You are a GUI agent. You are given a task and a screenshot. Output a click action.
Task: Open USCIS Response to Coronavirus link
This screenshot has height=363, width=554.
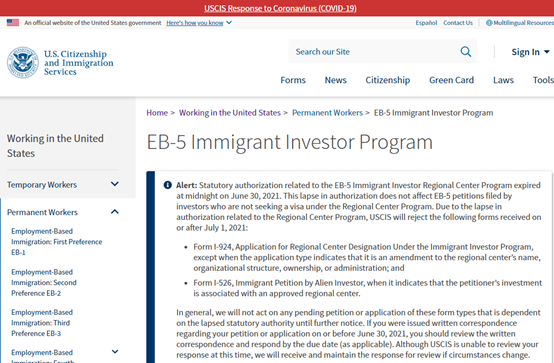point(280,8)
